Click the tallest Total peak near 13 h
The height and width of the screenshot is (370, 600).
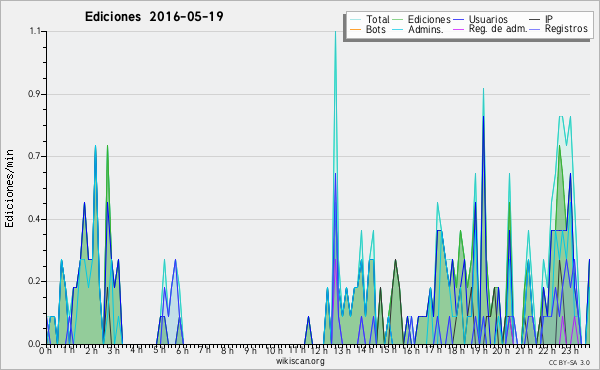tap(336, 32)
